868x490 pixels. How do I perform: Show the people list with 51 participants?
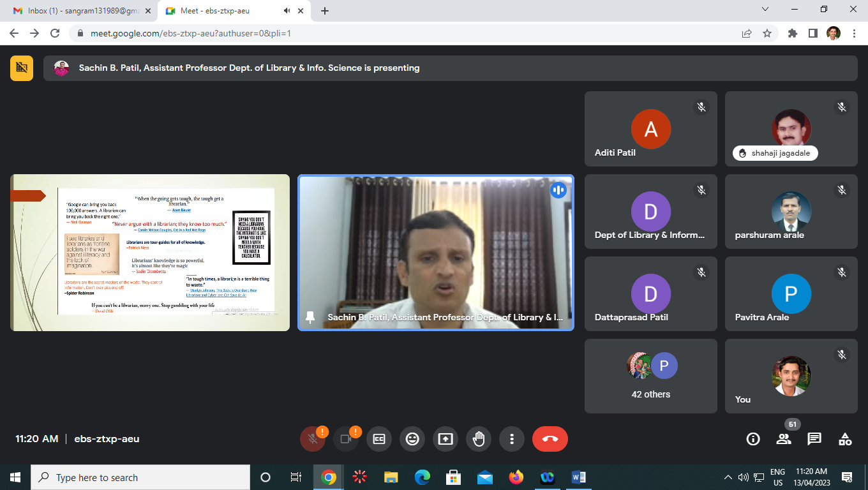pyautogui.click(x=784, y=439)
